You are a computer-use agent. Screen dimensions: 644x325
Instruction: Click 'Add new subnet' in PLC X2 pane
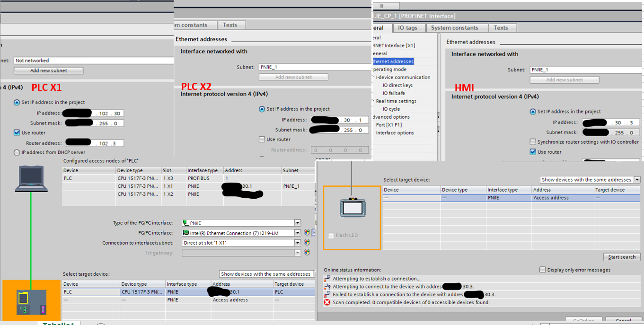(x=293, y=77)
